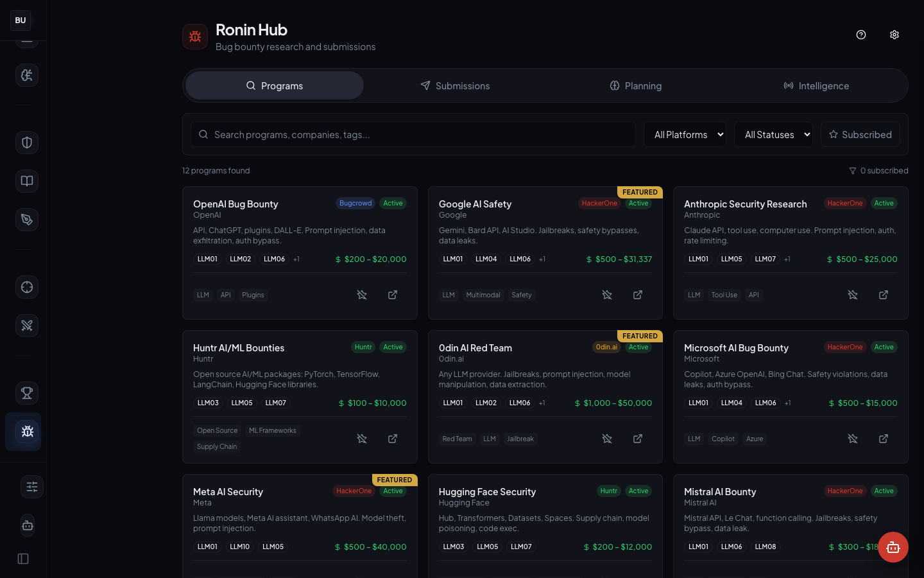
Task: Switch to the Programs tab
Action: [x=275, y=85]
